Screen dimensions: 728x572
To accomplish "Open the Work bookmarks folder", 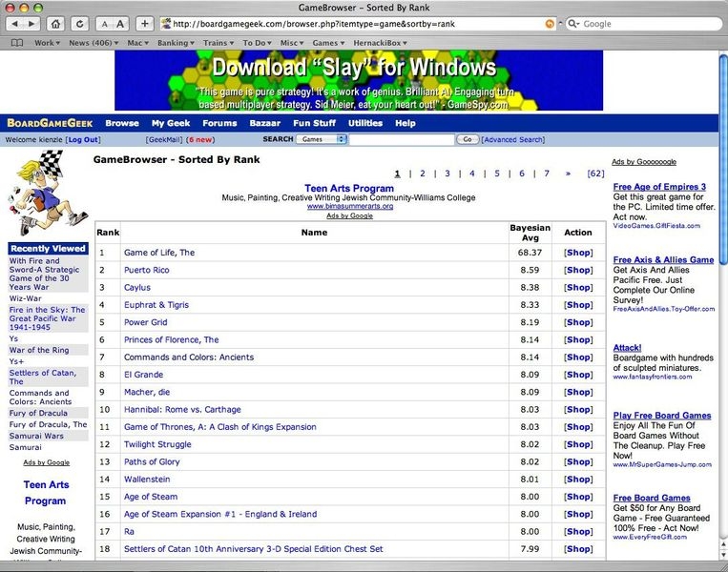I will [x=47, y=43].
